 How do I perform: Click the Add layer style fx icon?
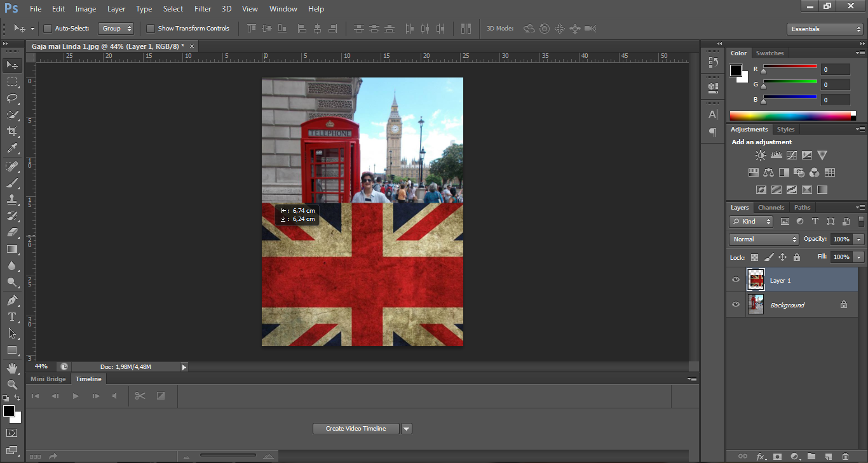point(760,456)
